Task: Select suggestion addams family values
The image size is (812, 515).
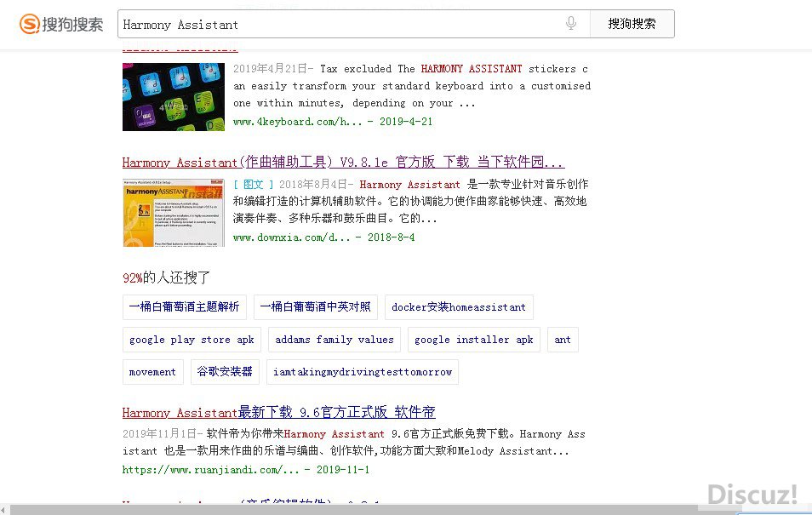Action: coord(334,340)
